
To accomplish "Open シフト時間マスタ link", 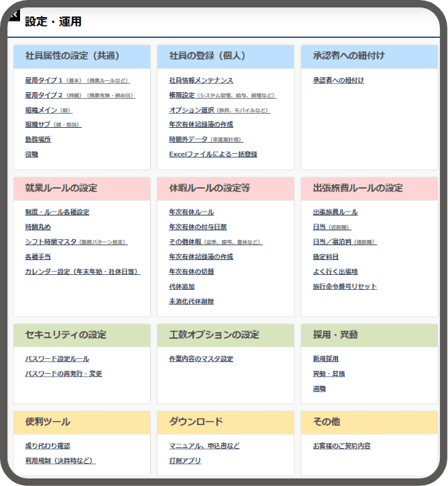I will tap(77, 242).
